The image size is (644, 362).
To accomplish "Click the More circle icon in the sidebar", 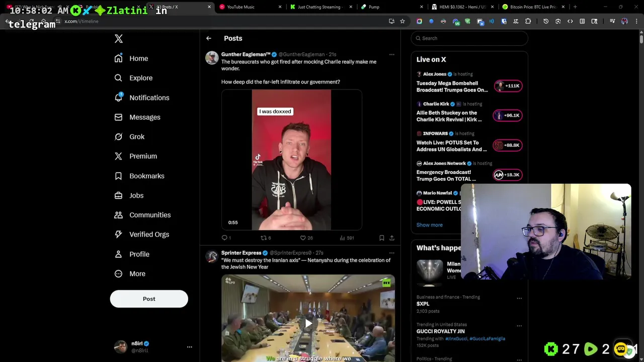I will pyautogui.click(x=118, y=274).
